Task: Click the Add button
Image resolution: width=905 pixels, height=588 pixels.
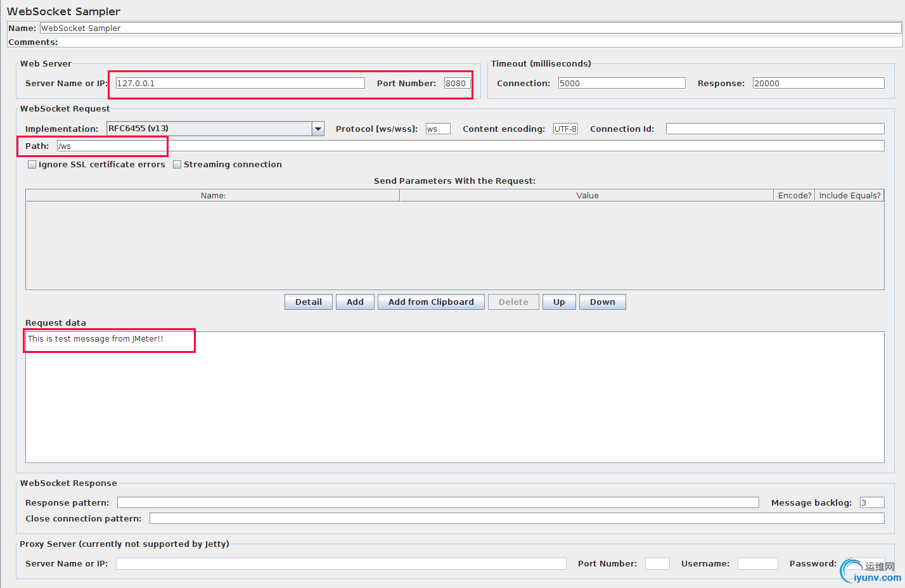Action: (355, 302)
